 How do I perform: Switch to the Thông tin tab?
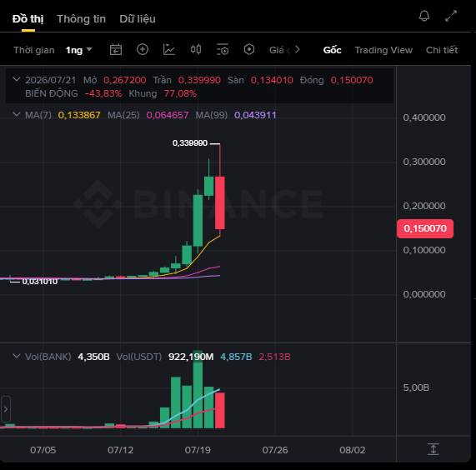tap(82, 19)
